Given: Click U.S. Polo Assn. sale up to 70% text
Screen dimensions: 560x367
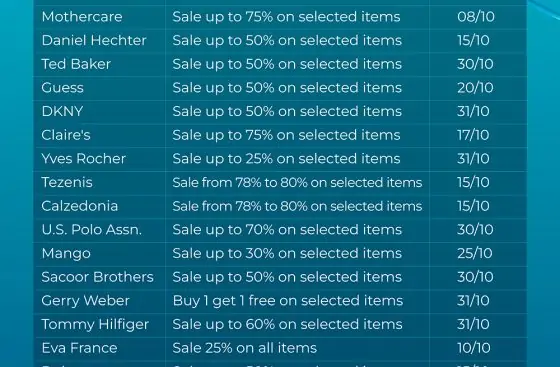Looking at the screenshot, I should point(287,230).
